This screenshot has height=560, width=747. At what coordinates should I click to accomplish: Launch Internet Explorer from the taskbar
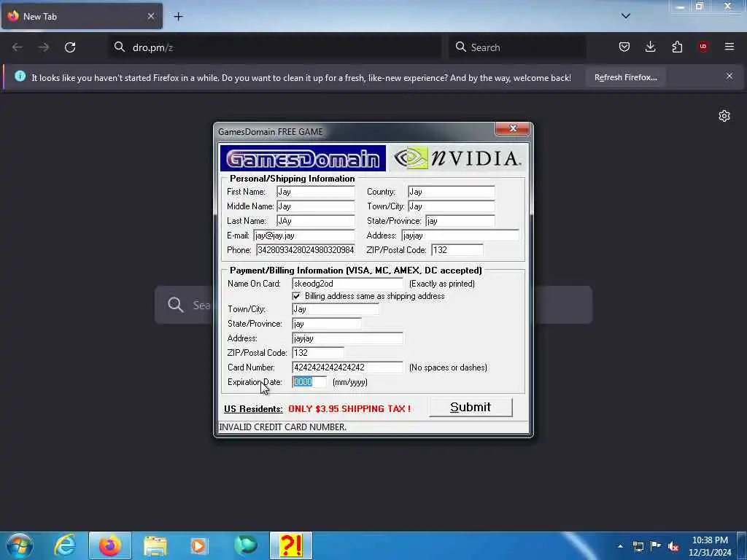pyautogui.click(x=65, y=545)
